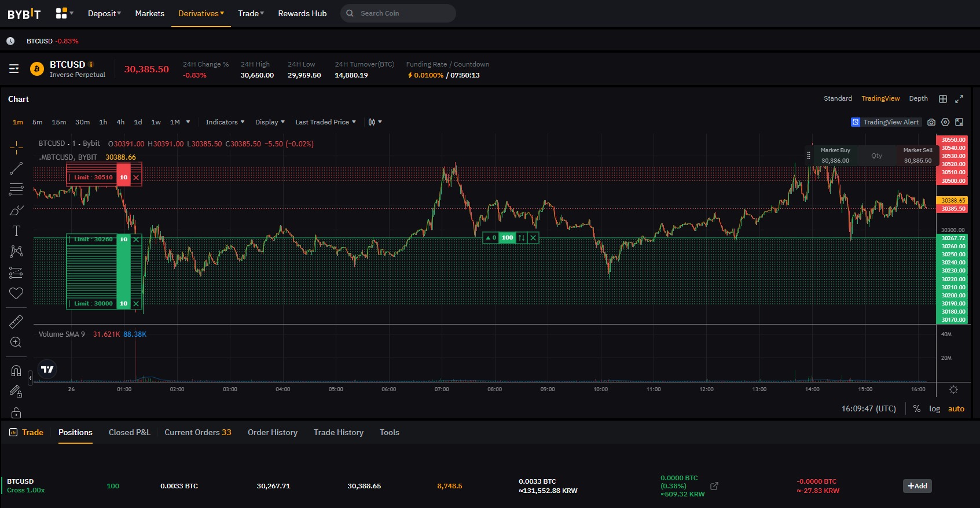Click the recent-pairs clock icon

pyautogui.click(x=10, y=41)
